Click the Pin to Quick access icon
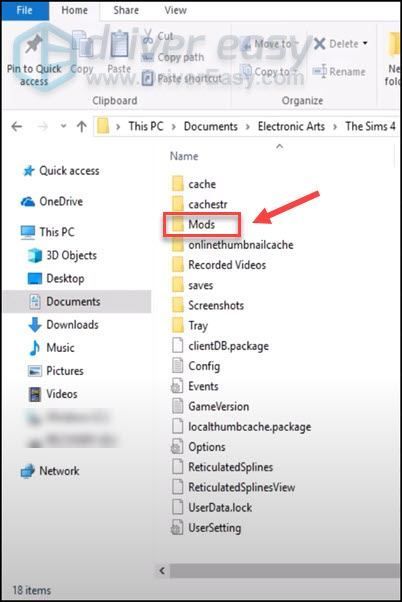This screenshot has width=402, height=602. 34,45
